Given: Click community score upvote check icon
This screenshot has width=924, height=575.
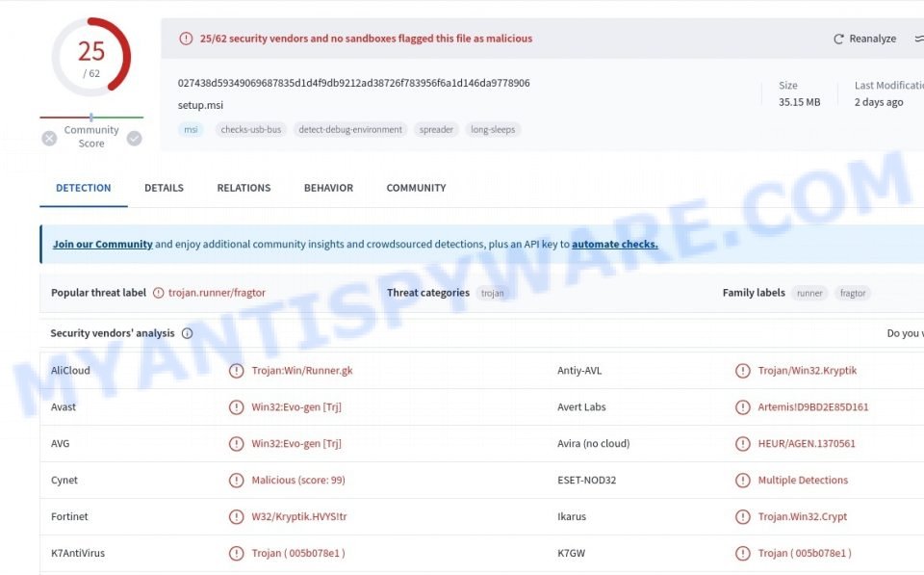Looking at the screenshot, I should point(135,139).
